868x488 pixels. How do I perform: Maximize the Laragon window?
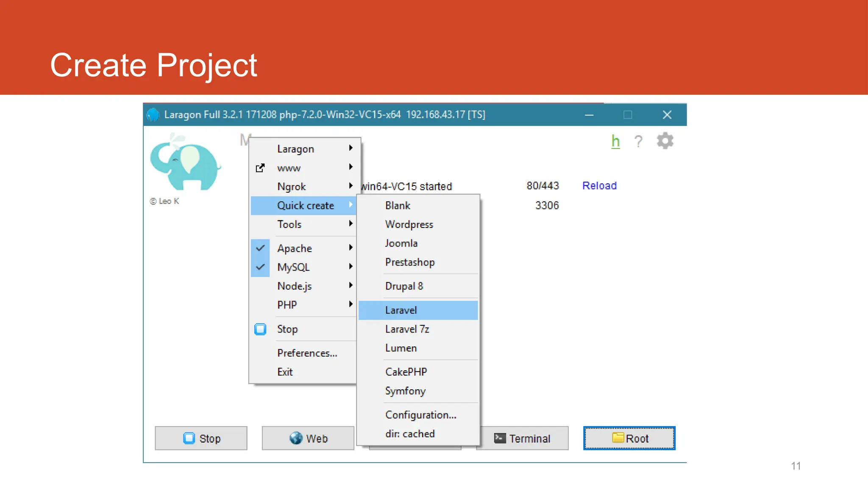[x=628, y=115]
